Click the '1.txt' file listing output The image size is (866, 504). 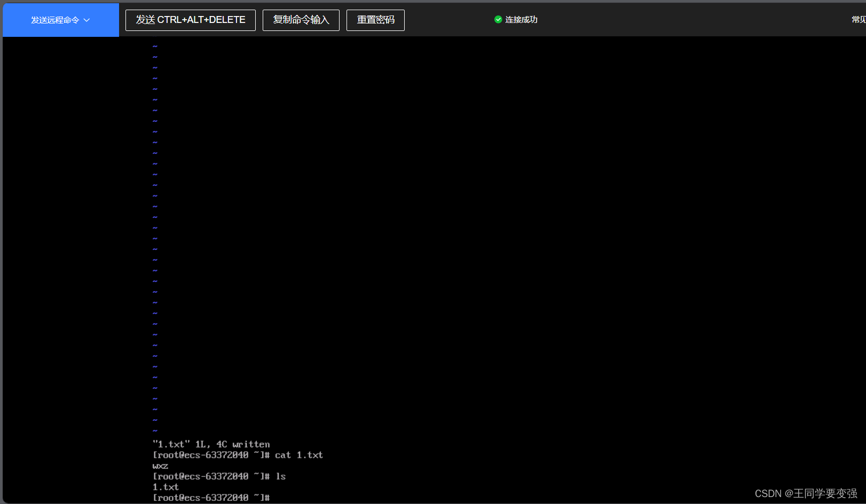[166, 487]
